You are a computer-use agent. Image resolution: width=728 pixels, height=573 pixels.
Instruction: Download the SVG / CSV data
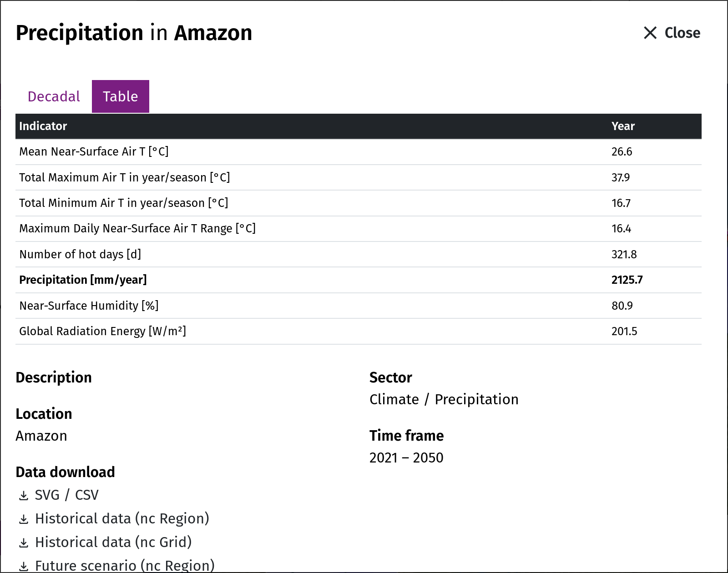pyautogui.click(x=67, y=495)
